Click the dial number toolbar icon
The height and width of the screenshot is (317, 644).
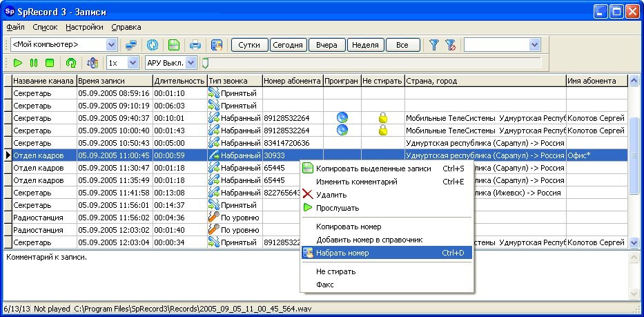pyautogui.click(x=217, y=45)
